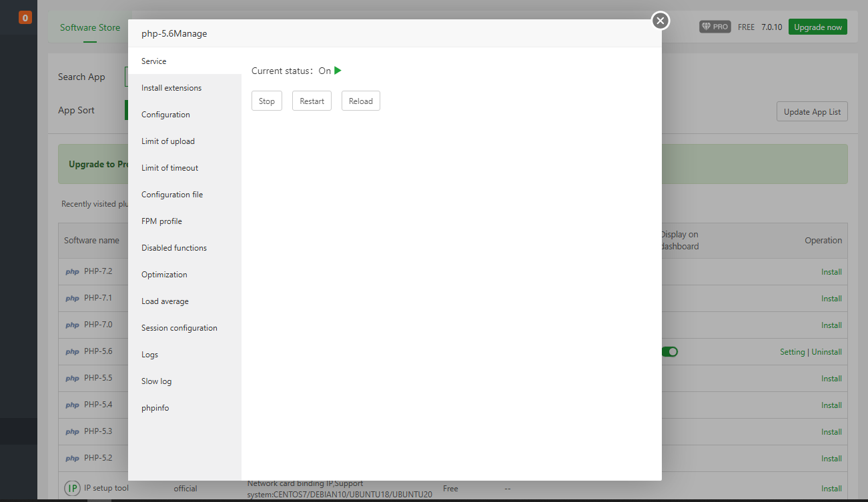Click Install for IP setup tool
Image resolution: width=868 pixels, height=502 pixels.
[831, 489]
